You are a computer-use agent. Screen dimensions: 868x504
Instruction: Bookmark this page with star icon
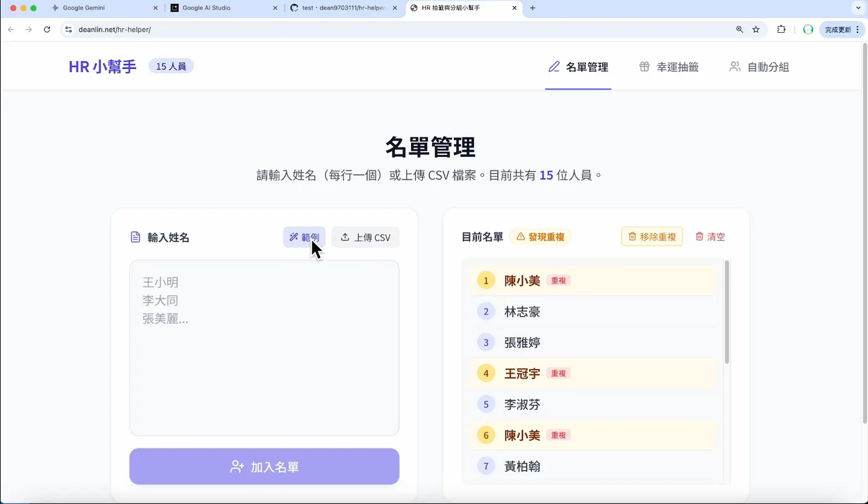click(756, 29)
